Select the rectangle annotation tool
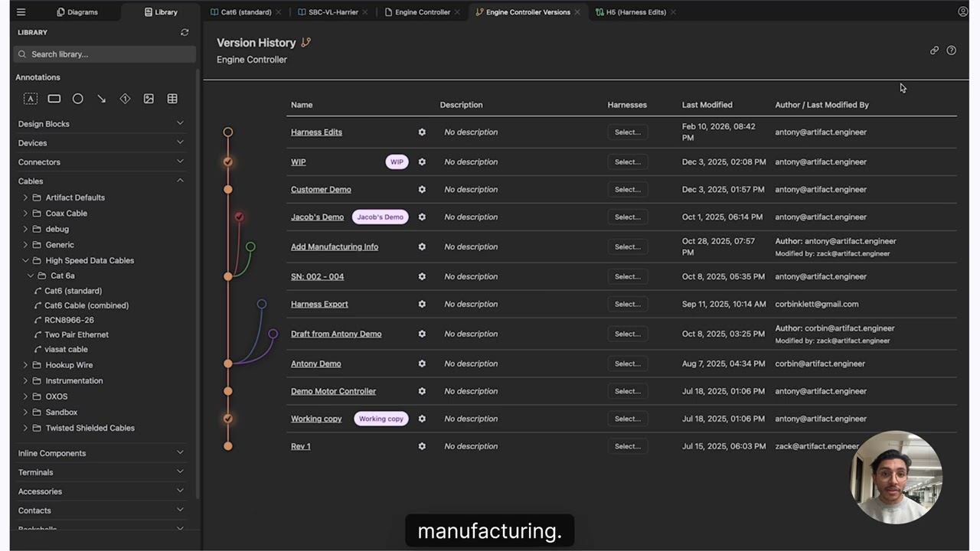Viewport: 980px width, 551px height. (x=54, y=99)
